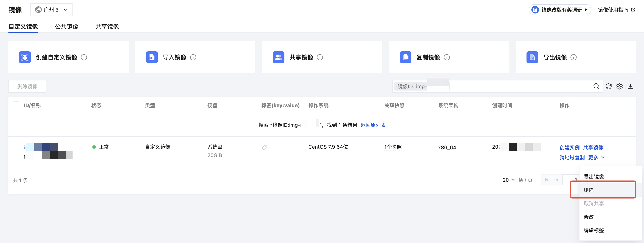Switch to the 公共镜像 tab

(x=66, y=27)
